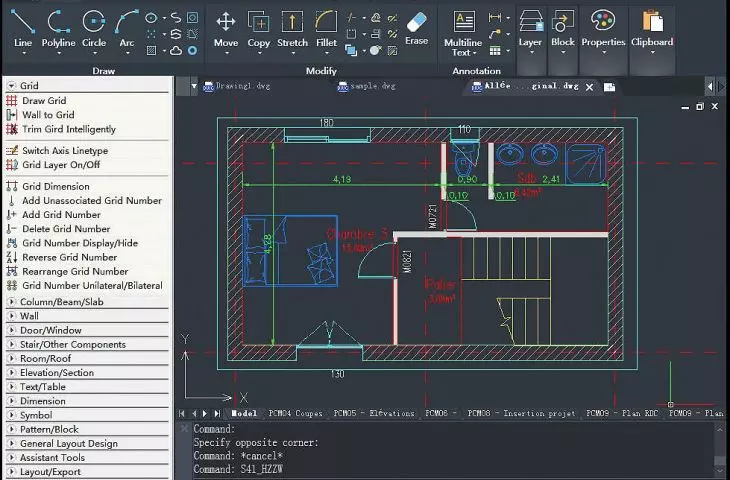
Task: Select the Arc tool
Action: [127, 28]
